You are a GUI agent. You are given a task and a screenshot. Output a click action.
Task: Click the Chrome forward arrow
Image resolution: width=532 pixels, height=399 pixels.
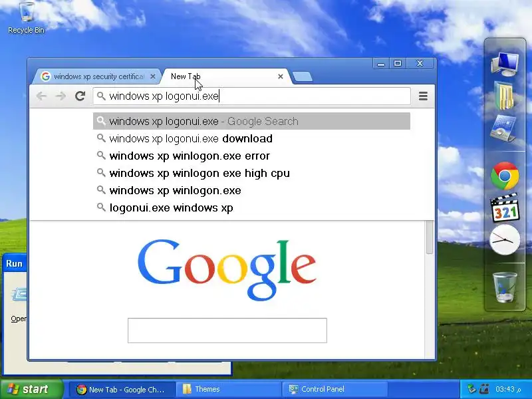[61, 96]
